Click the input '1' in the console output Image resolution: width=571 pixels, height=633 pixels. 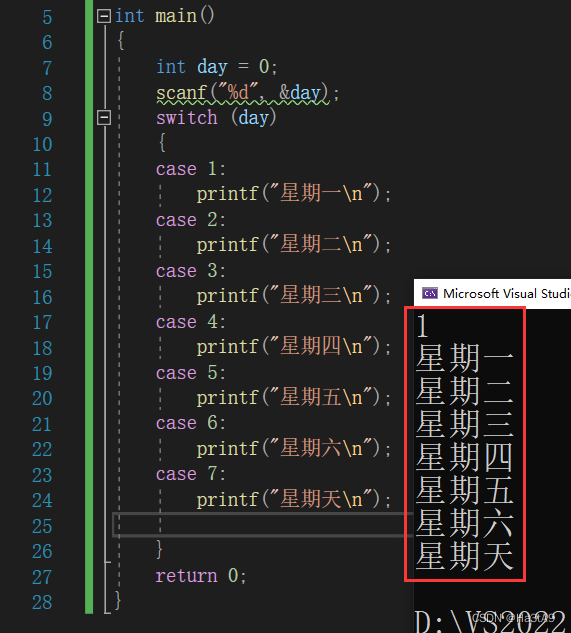tap(422, 326)
